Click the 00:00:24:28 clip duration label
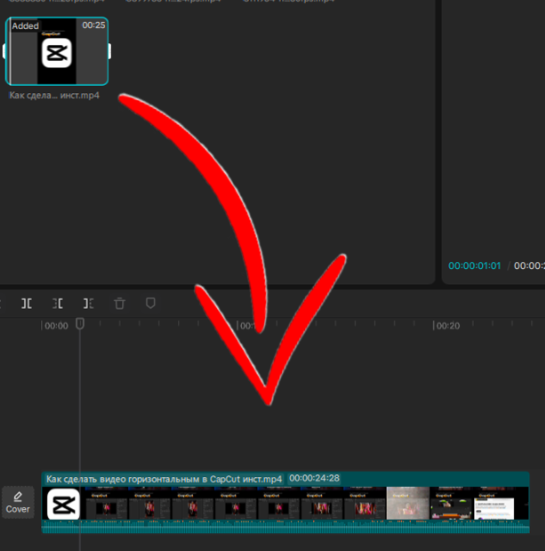The image size is (545, 551). 314,478
